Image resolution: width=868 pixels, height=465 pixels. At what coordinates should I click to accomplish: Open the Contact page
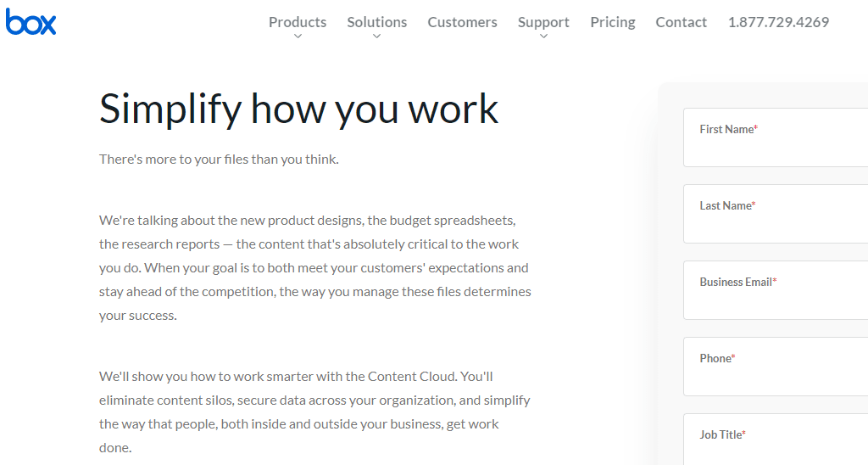(x=681, y=22)
